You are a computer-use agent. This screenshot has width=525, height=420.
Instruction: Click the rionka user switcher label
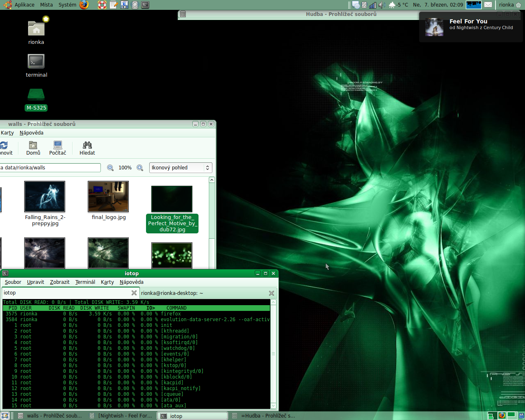tap(506, 5)
